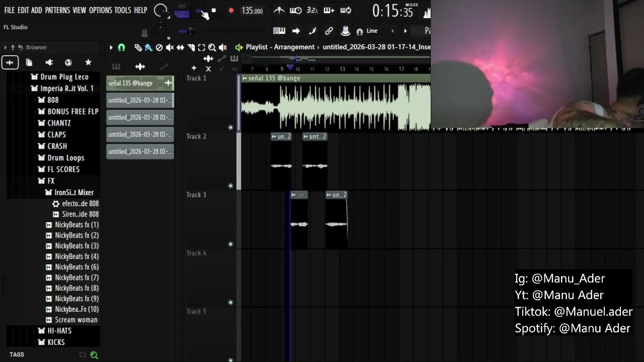Stop playback with the stop button
This screenshot has width=644, height=362.
pyautogui.click(x=214, y=11)
